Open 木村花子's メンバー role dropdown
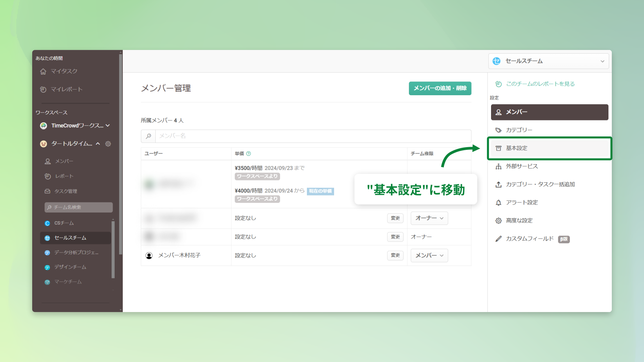Image resolution: width=644 pixels, height=362 pixels. pos(429,255)
